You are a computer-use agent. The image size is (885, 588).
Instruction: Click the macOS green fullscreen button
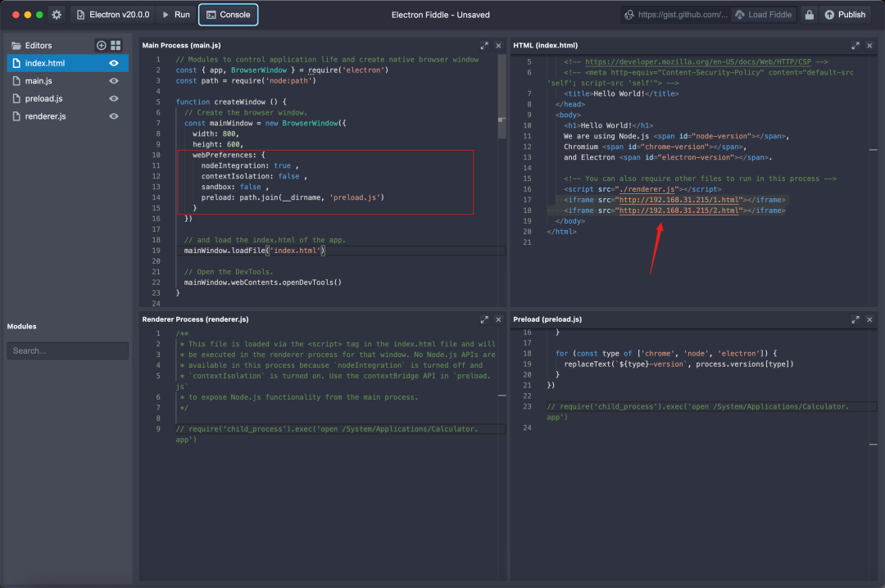pos(39,15)
